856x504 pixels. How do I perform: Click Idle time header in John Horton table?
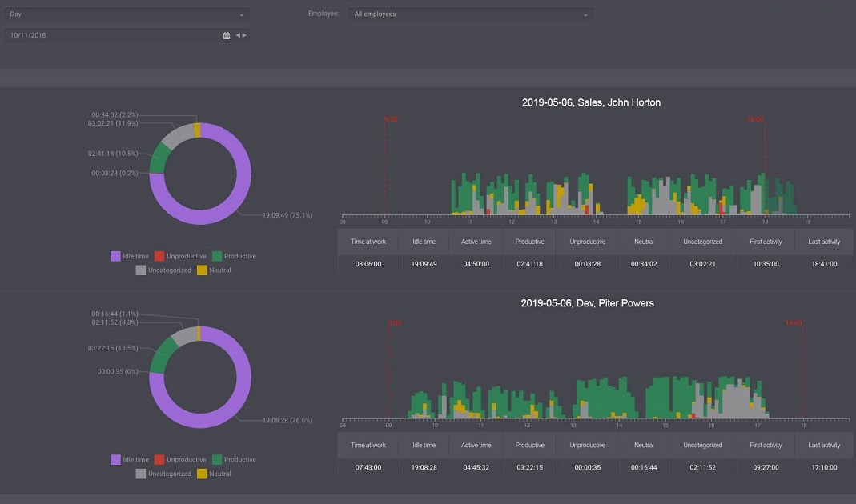coord(424,242)
